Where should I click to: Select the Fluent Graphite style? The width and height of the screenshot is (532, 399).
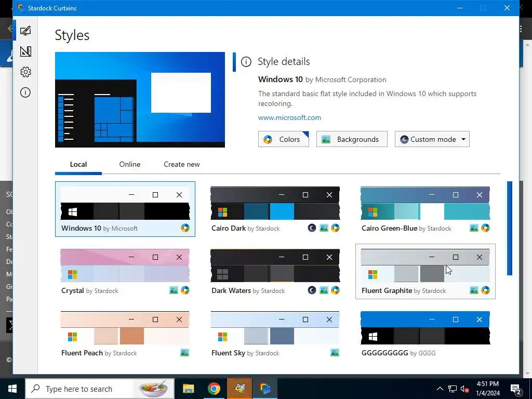coord(425,271)
